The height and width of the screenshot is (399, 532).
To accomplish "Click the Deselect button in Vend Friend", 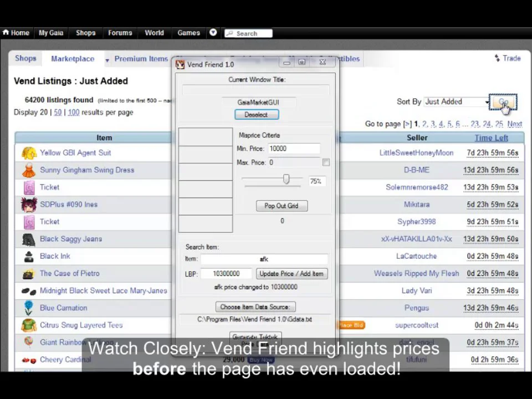I will pyautogui.click(x=257, y=115).
